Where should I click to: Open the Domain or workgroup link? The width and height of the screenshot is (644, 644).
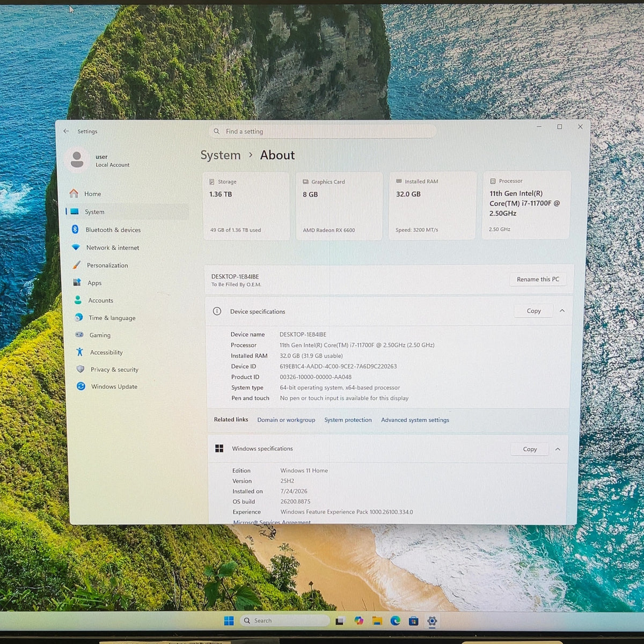tap(286, 420)
